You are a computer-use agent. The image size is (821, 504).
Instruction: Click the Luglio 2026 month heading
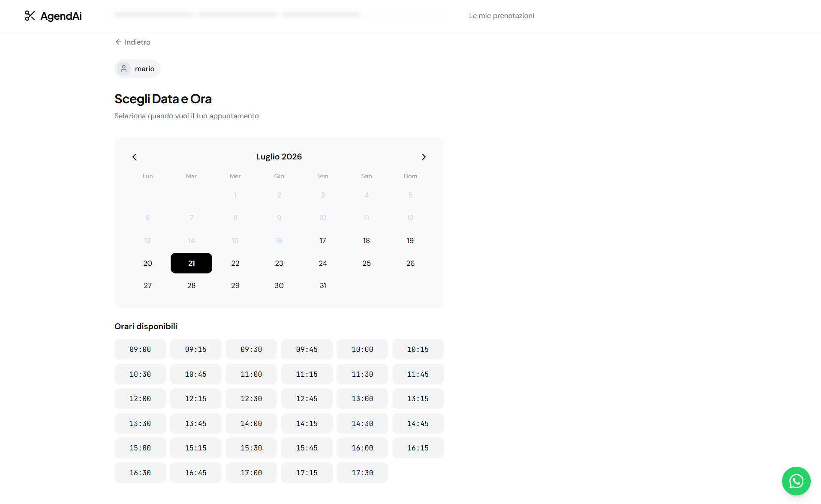point(279,157)
